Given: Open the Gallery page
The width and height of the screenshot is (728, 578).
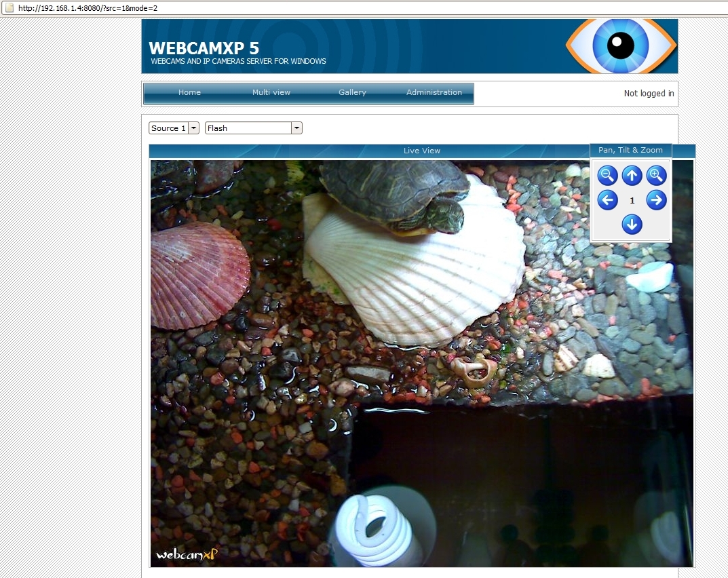Looking at the screenshot, I should click(352, 92).
